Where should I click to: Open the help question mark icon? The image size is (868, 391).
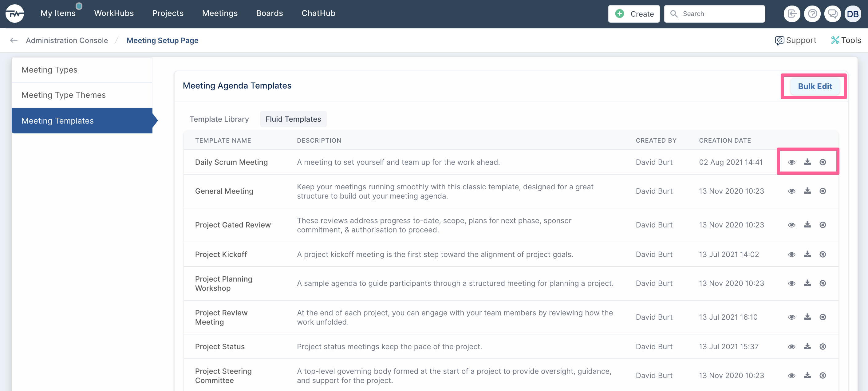tap(812, 14)
